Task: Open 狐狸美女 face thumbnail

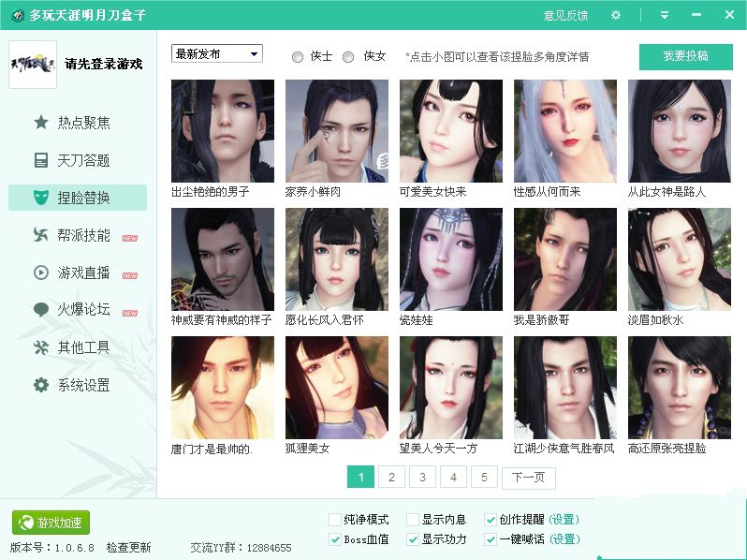Action: pyautogui.click(x=337, y=388)
